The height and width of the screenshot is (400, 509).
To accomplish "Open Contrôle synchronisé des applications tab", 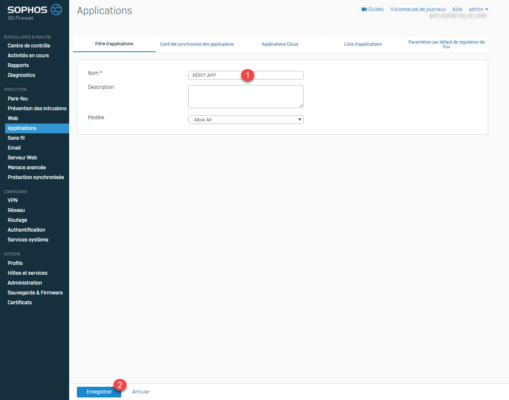I will click(197, 44).
